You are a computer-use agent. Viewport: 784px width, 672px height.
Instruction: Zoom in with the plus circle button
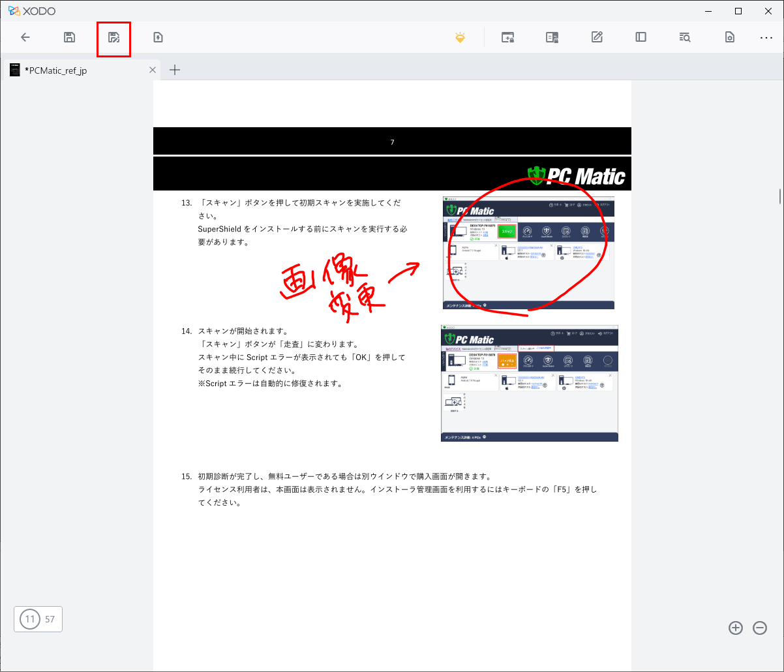coord(736,628)
